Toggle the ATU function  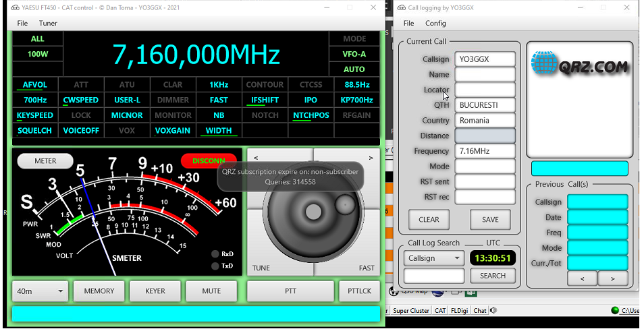pos(127,85)
